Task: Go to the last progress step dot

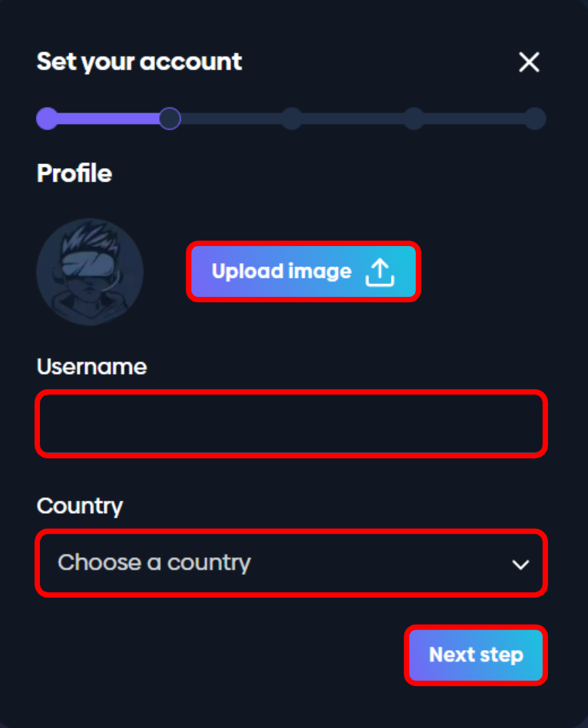Action: click(x=535, y=119)
